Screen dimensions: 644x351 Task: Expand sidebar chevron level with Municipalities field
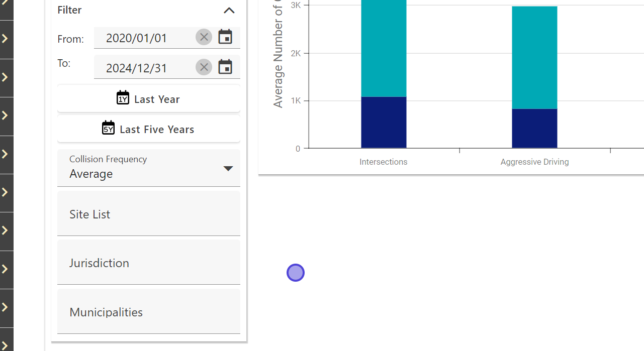point(6,307)
